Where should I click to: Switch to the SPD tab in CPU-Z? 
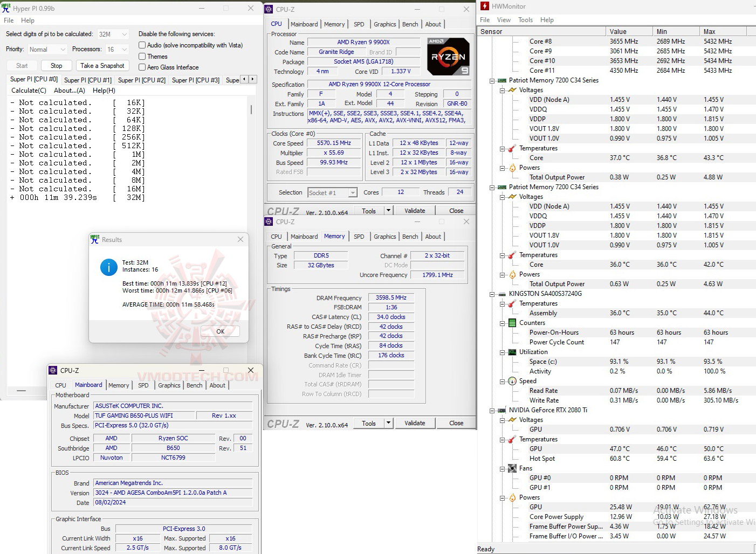(x=359, y=24)
